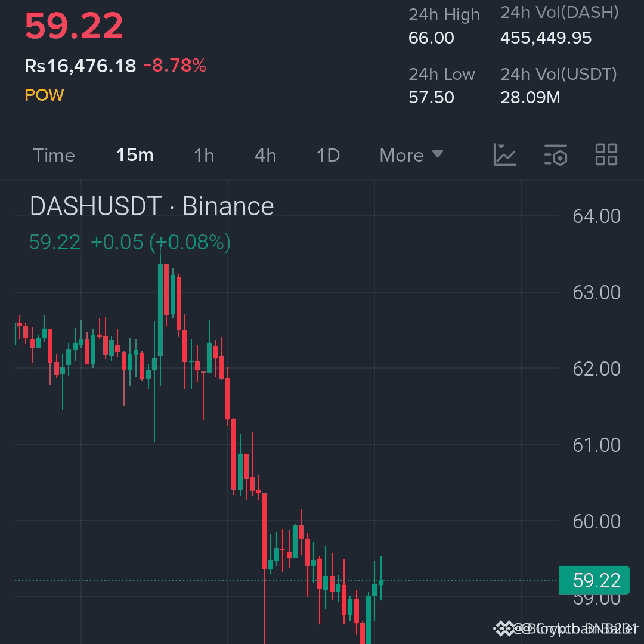Open the grid layout view icon
The height and width of the screenshot is (644, 644).
(606, 155)
